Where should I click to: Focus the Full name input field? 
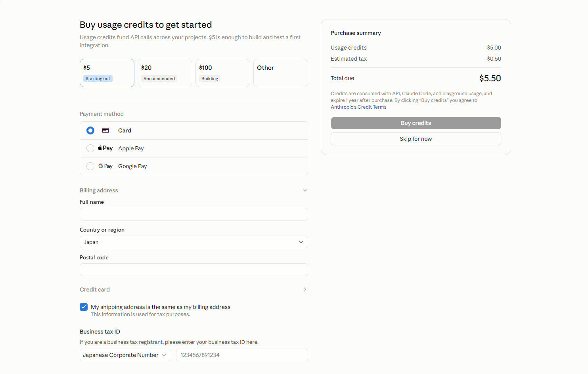pos(194,214)
